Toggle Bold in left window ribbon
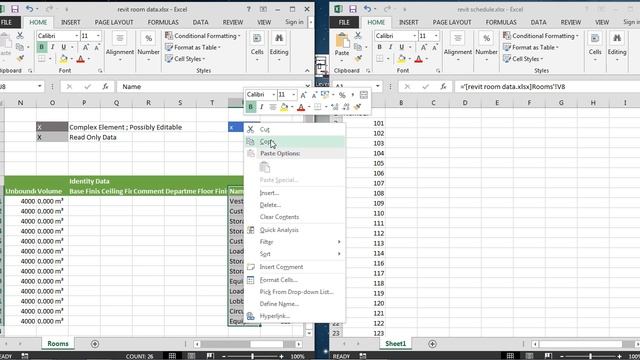 point(41,47)
